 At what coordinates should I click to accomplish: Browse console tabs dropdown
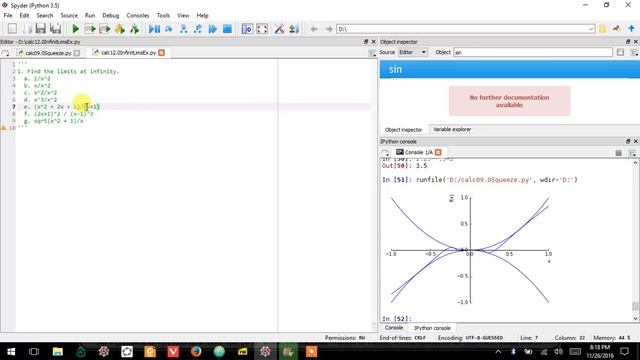(x=385, y=153)
